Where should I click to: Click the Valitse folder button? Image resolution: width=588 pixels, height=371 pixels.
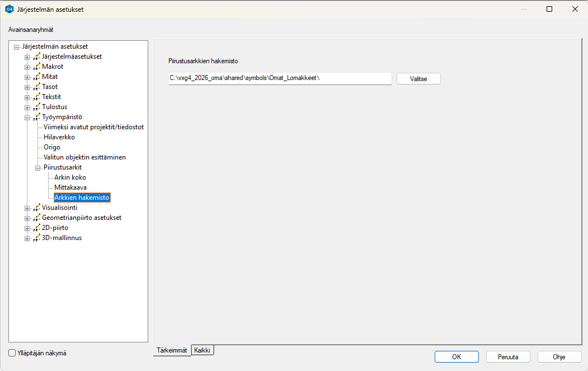click(x=418, y=79)
